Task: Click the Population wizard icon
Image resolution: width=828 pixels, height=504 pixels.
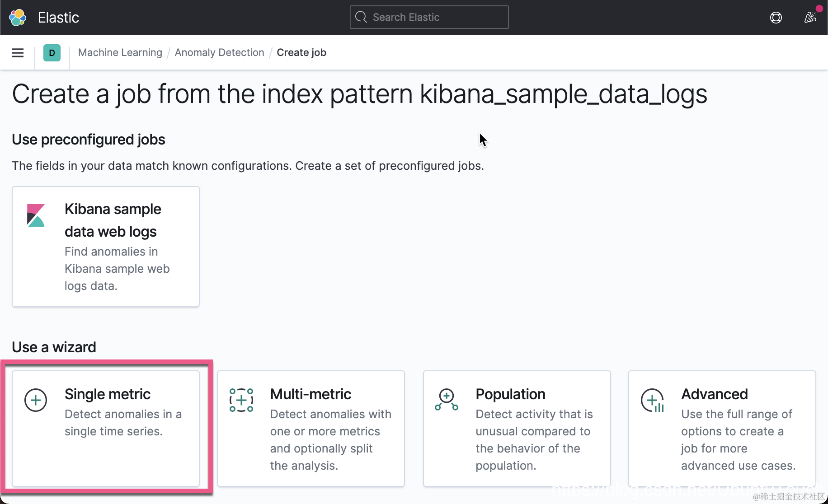Action: pos(447,400)
